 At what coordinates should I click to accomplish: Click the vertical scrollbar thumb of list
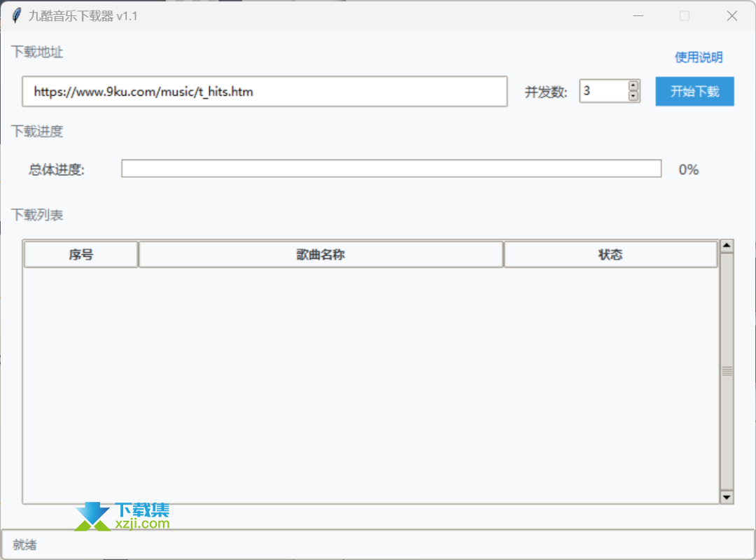(727, 371)
